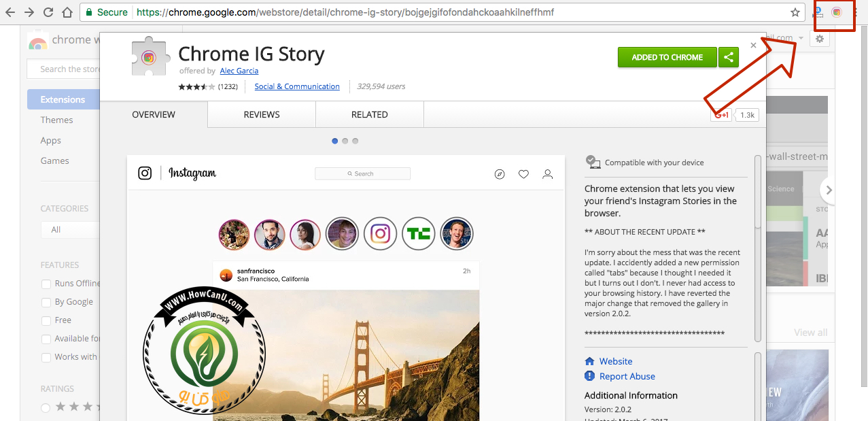Open the web store settings gear
The height and width of the screenshot is (421, 868).
tap(820, 39)
